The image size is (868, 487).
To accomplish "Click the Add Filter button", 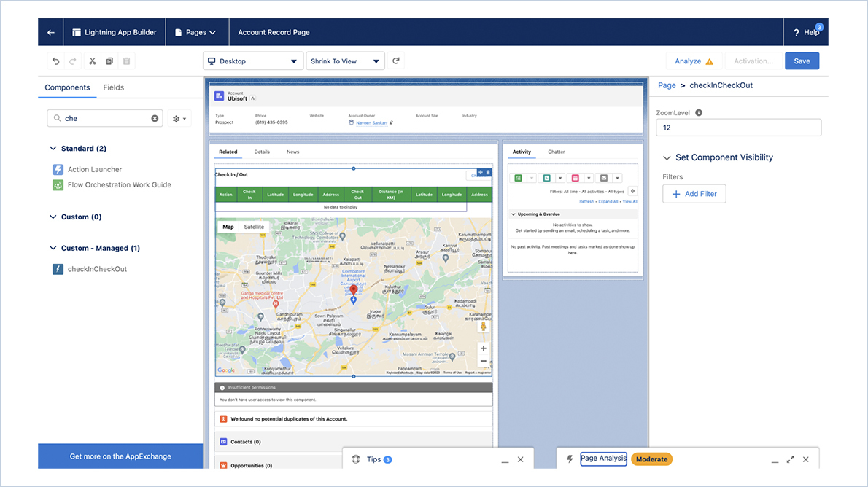I will (x=694, y=193).
